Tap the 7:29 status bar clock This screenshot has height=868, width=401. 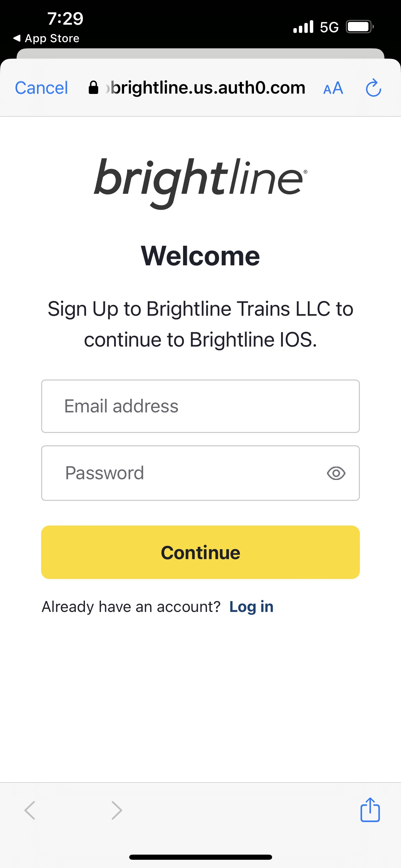[x=65, y=19]
